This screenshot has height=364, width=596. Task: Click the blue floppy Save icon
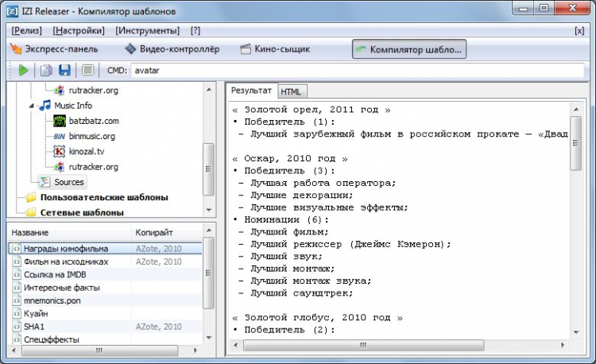point(64,70)
